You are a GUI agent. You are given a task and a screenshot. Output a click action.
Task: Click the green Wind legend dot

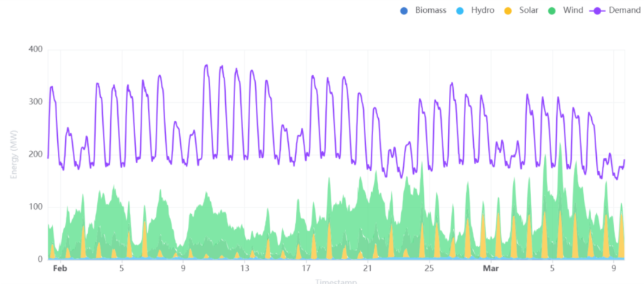(x=552, y=11)
